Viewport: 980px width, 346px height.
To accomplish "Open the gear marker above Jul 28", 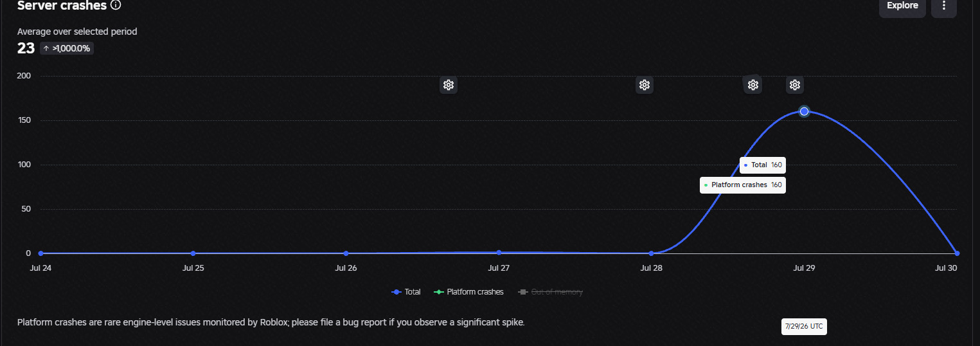I will [645, 85].
